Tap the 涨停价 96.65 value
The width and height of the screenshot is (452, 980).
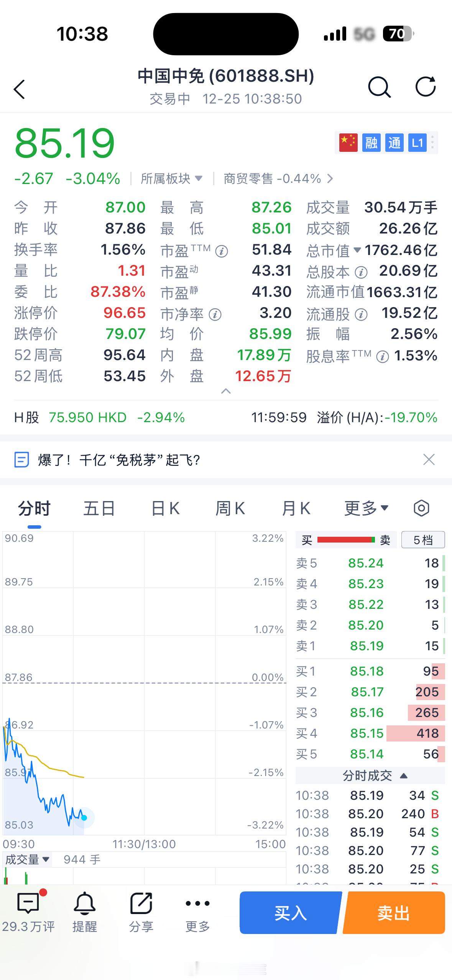(125, 313)
